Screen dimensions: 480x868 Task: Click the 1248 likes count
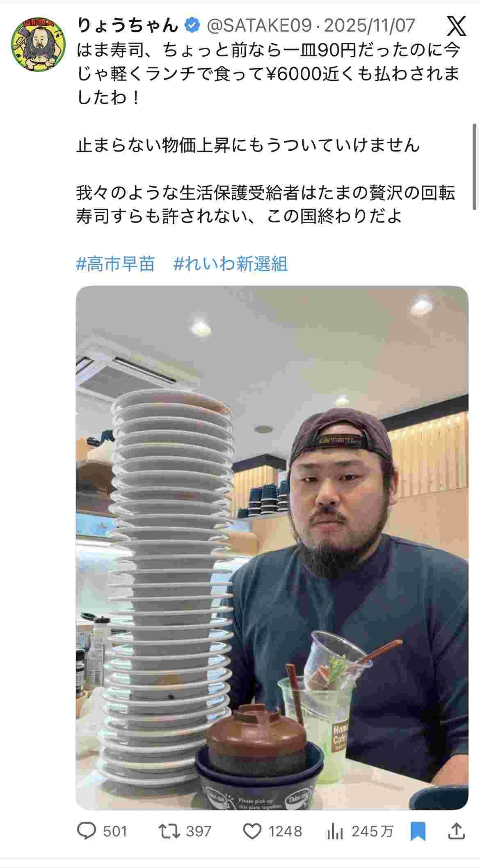click(x=286, y=832)
